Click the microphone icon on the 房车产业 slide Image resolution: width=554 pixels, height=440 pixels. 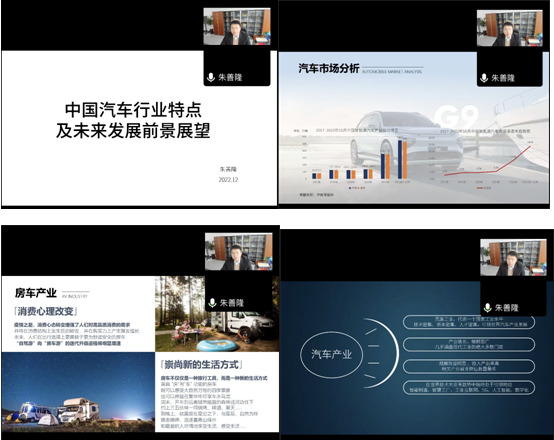pos(212,303)
